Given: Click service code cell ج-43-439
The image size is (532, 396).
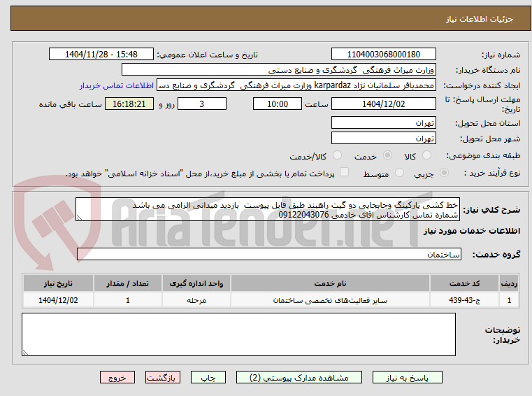Looking at the screenshot, I should (464, 300).
